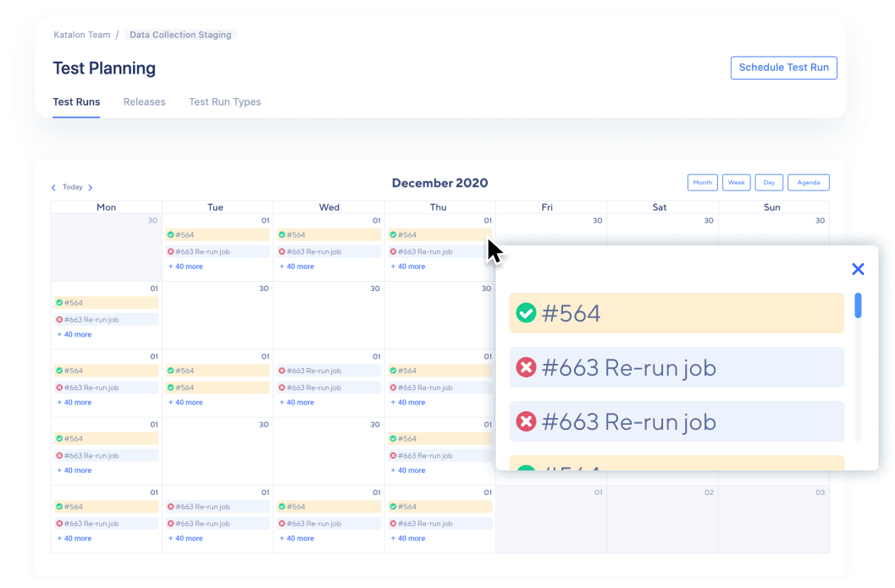Click the red failed icon beside #663 Re-run job in popup
Screen dimensions: 895x588
[x=527, y=365]
